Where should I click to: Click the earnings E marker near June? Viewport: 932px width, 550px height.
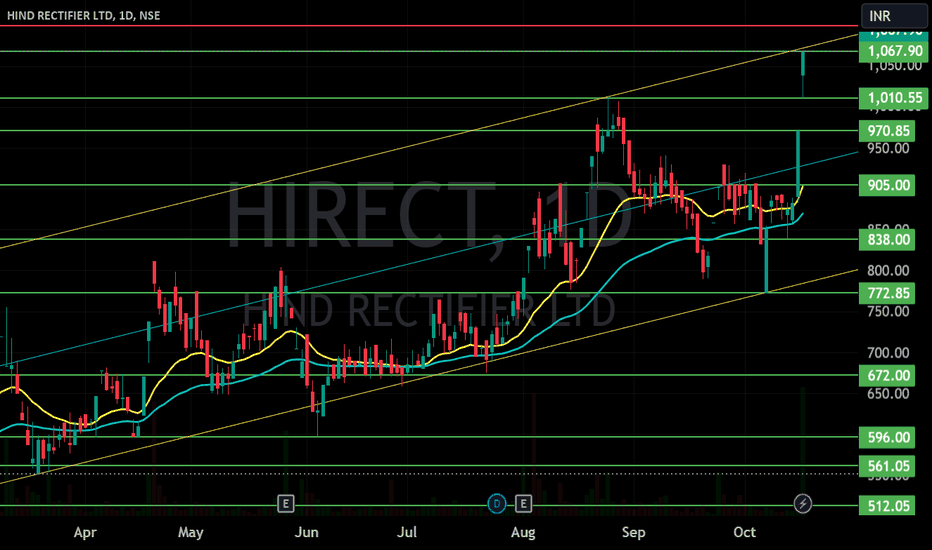(x=285, y=504)
